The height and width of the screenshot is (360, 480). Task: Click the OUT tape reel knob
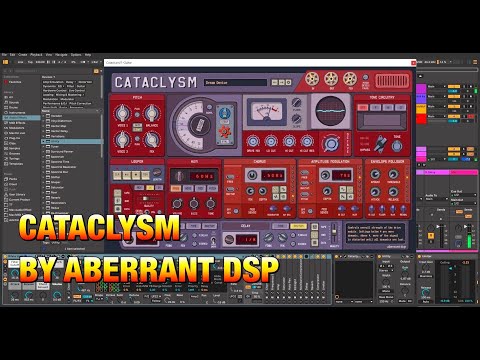click(331, 79)
